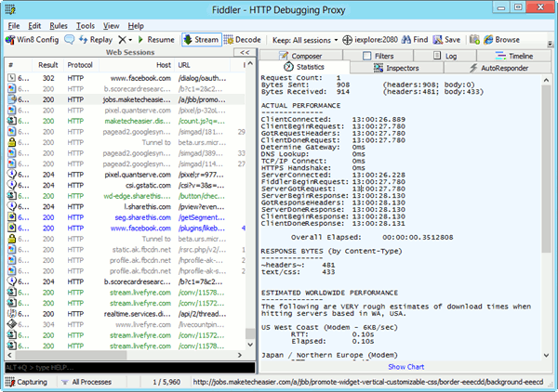
Task: Click the camera screenshot icon
Action: [474, 40]
